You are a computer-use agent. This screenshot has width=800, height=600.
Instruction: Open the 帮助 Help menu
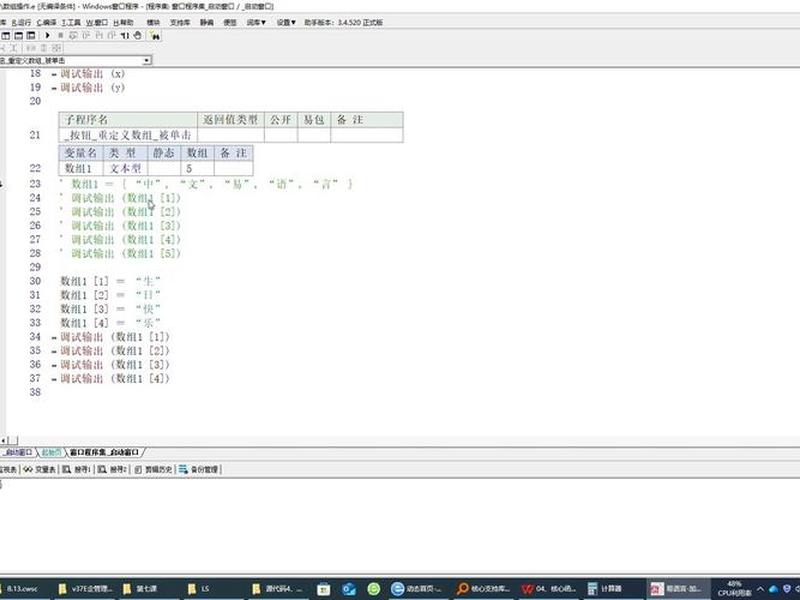pos(123,22)
